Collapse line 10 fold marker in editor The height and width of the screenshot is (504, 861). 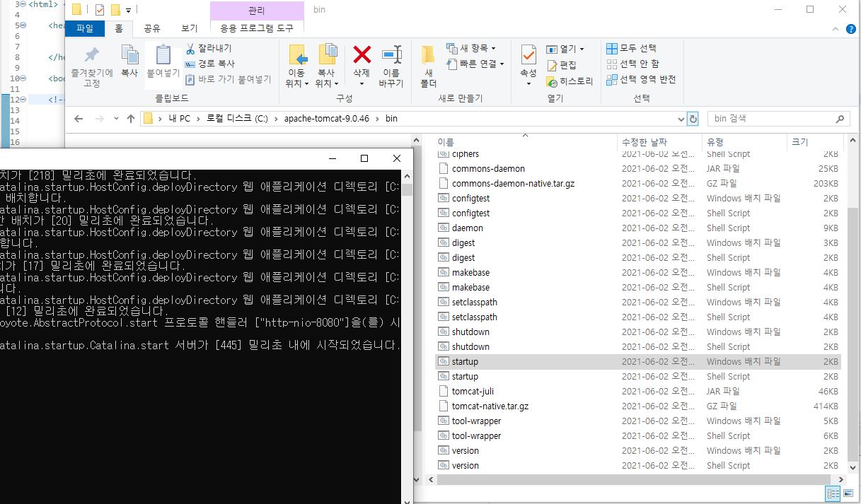click(24, 78)
